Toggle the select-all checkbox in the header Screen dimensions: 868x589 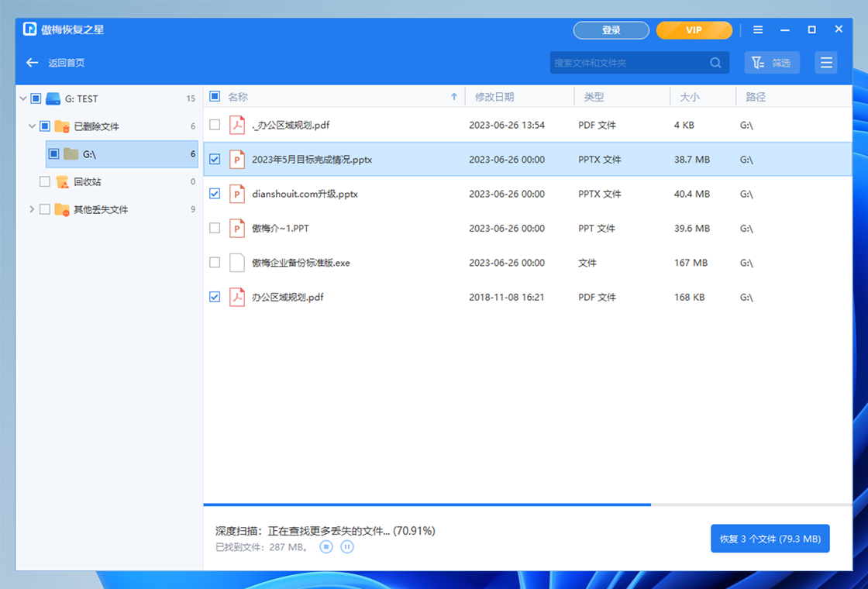click(215, 96)
